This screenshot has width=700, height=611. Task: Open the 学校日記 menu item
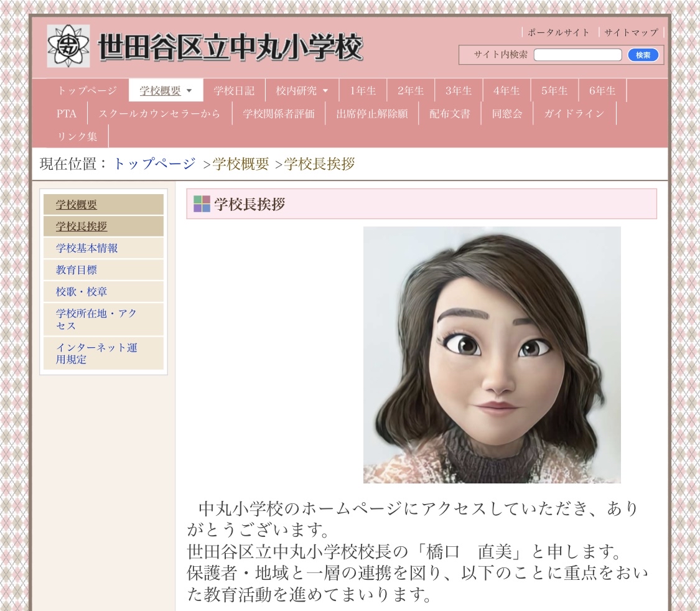[x=234, y=91]
